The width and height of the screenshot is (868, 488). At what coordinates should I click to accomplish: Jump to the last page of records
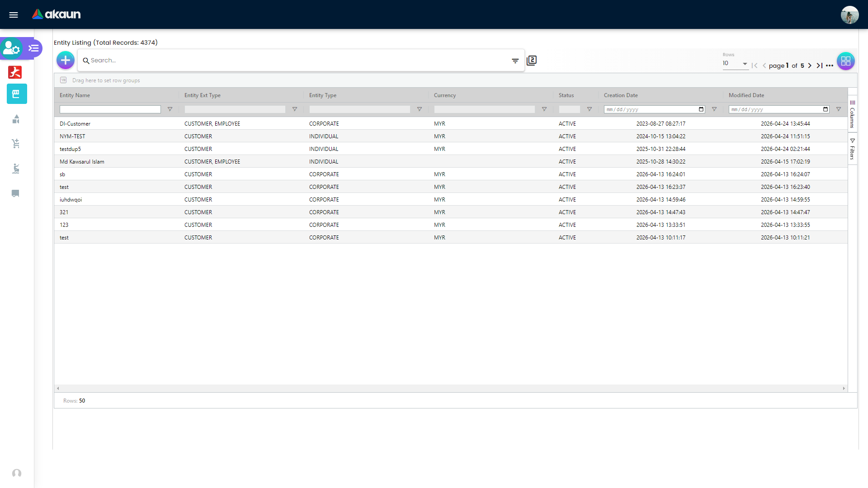(x=820, y=66)
